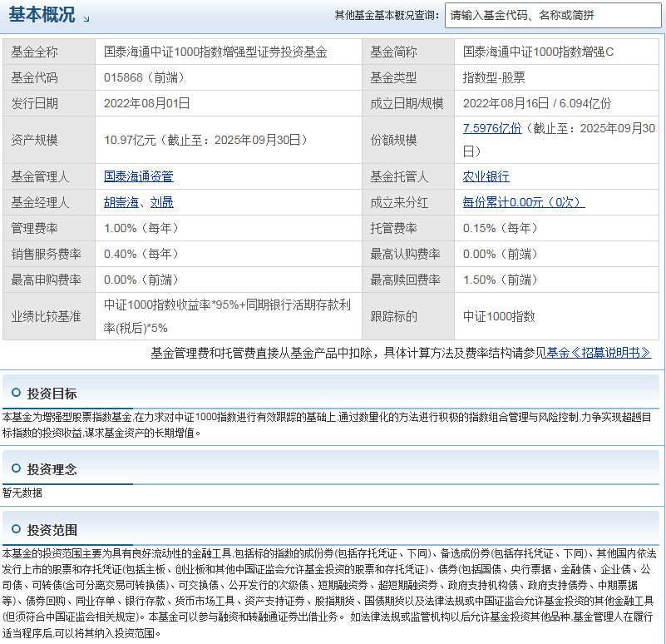This screenshot has width=666, height=644.
Task: Open fund manager 胡崇海 profile link
Action: [x=121, y=202]
